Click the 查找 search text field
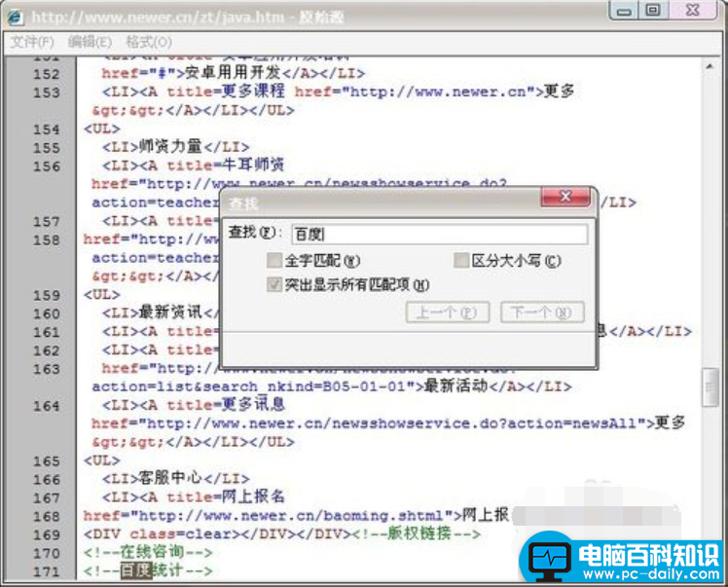Image resolution: width=728 pixels, height=587 pixels. tap(439, 234)
